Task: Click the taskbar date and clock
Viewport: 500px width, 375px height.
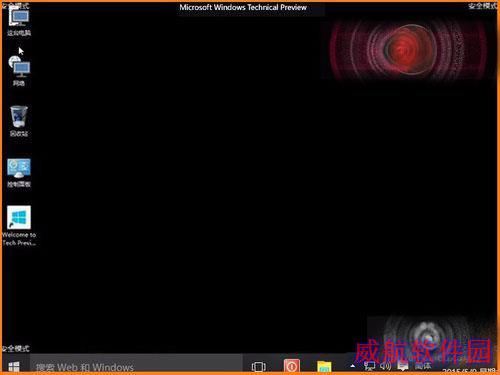Action: click(469, 370)
